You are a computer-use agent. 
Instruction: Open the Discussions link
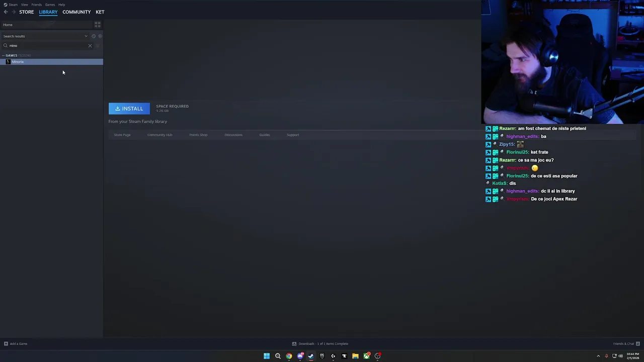[233, 135]
